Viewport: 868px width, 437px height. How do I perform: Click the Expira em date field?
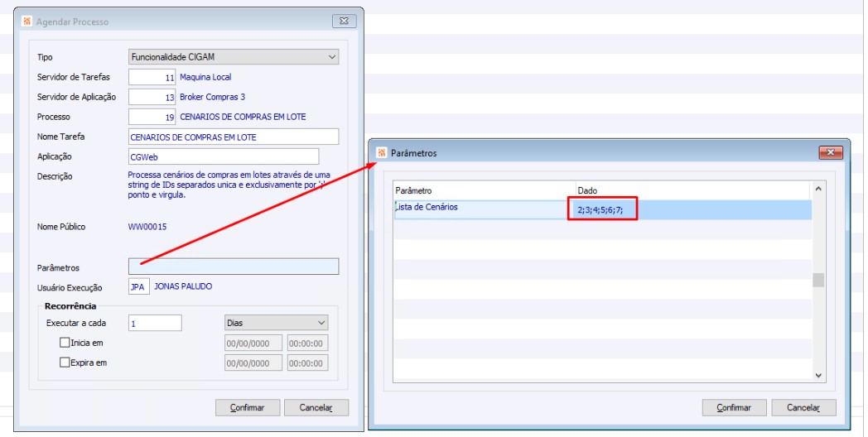click(253, 363)
